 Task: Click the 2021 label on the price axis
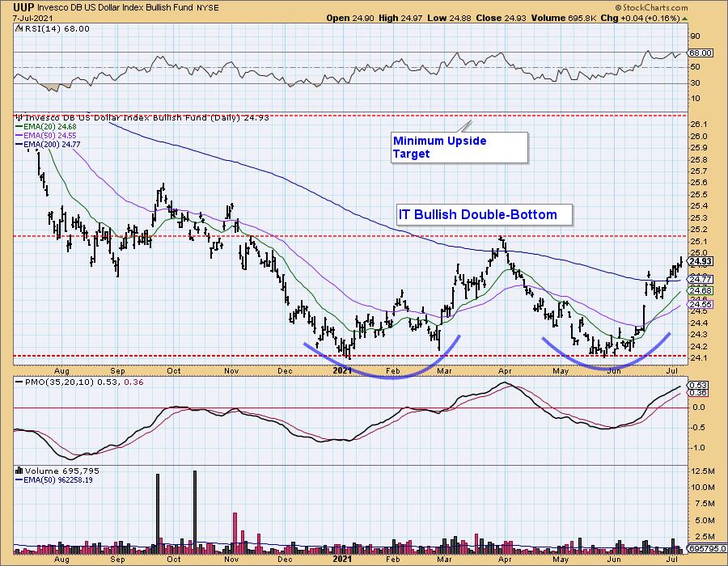(342, 370)
